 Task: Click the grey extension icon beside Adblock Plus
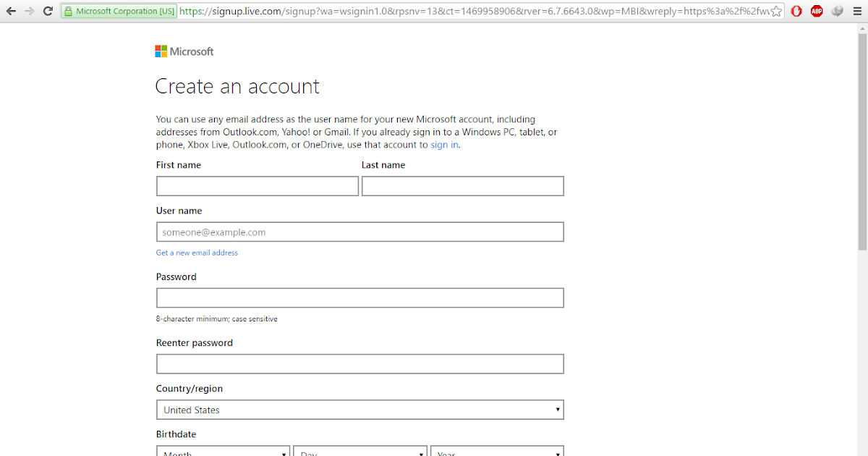click(x=837, y=12)
